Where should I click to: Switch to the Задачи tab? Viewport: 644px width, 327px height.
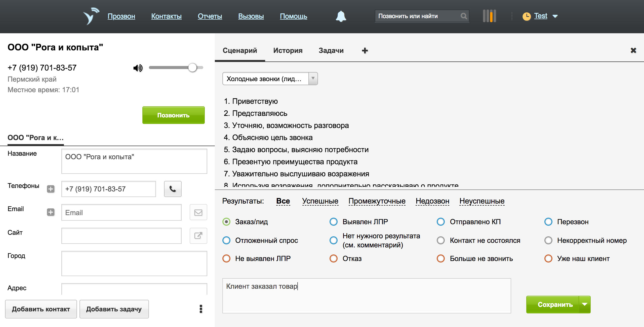pyautogui.click(x=331, y=50)
